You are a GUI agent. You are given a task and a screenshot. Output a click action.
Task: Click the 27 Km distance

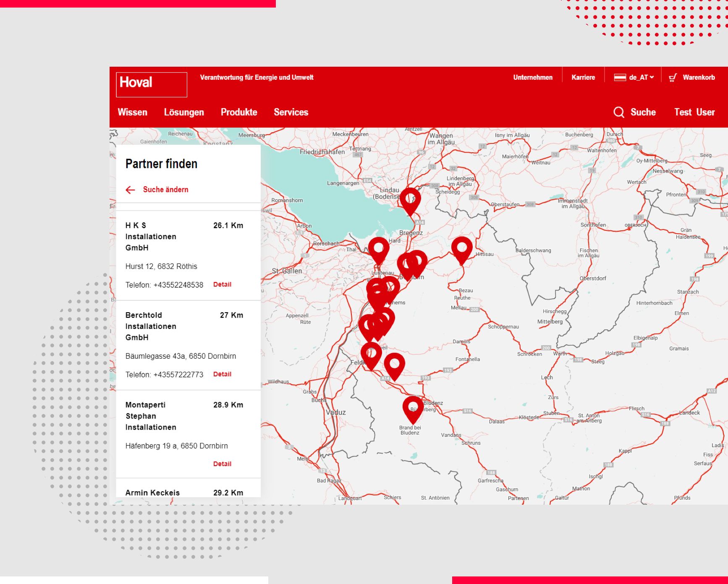point(231,315)
